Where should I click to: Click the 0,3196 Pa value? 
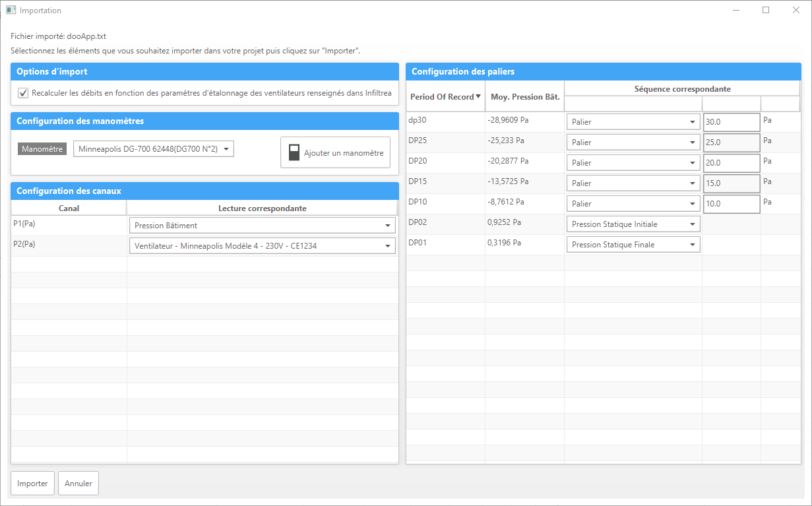tap(505, 243)
